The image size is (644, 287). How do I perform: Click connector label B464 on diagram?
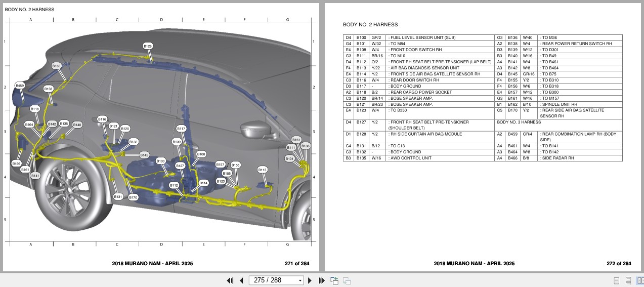[x=29, y=124]
